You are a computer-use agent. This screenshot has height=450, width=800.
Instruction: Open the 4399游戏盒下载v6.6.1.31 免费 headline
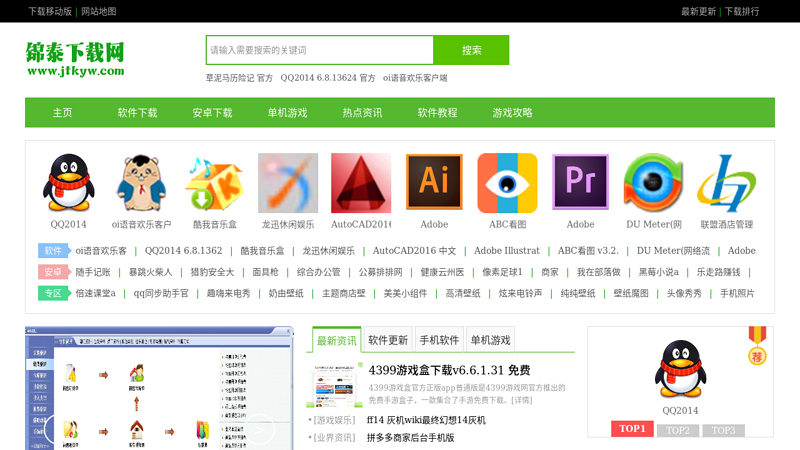click(x=449, y=370)
